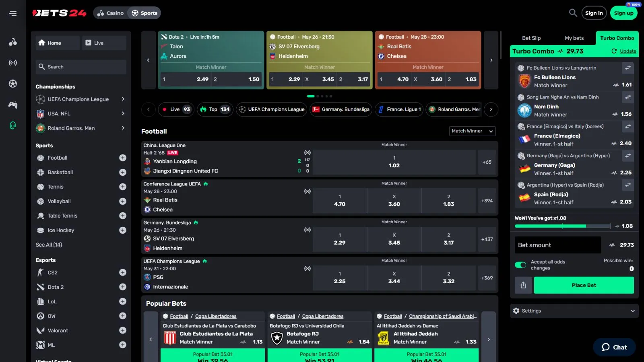Image resolution: width=644 pixels, height=362 pixels.
Task: Click plus icon beside Valorant
Action: 123,331
